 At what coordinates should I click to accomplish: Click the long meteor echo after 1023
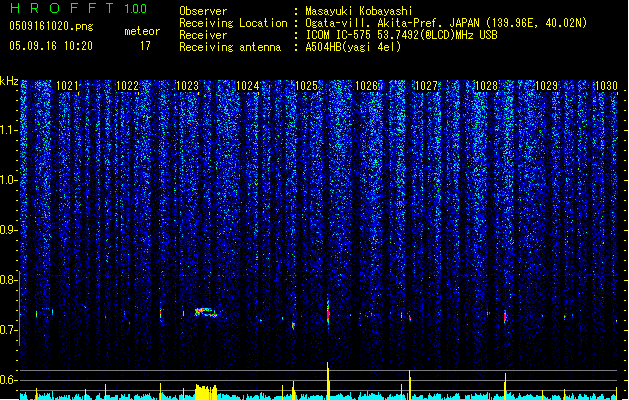click(206, 313)
